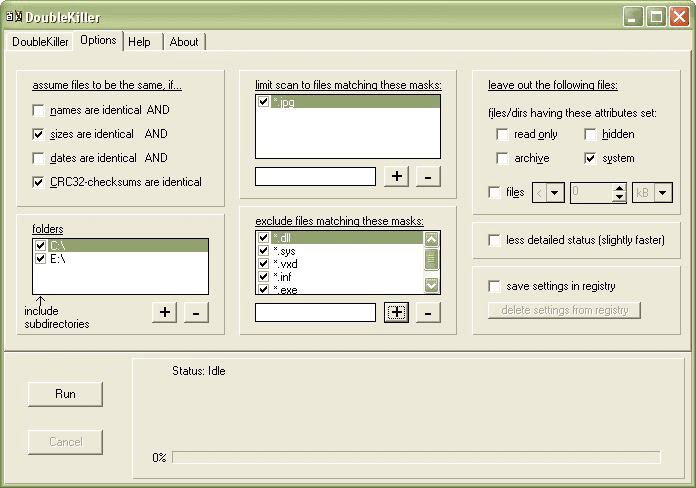Screen dimensions: 696x488
Task: Minimize the DoubleKiller window
Action: tap(633, 17)
